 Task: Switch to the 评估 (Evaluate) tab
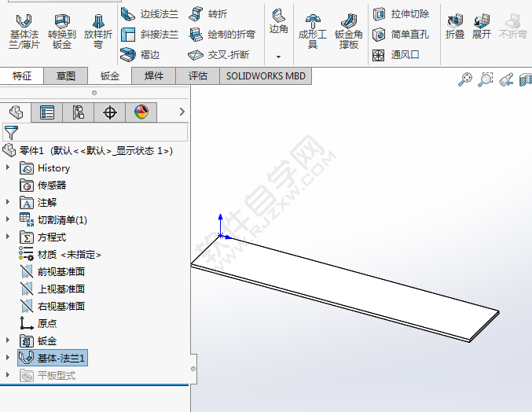point(198,75)
